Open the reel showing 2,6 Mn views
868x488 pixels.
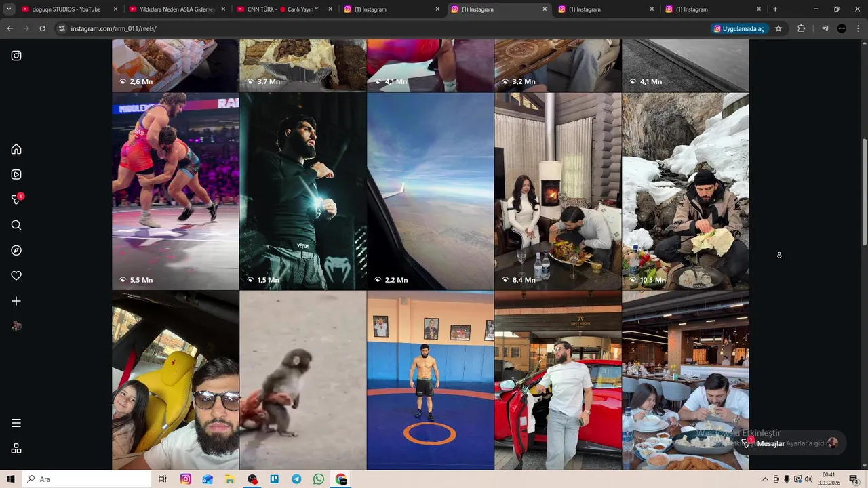pyautogui.click(x=176, y=65)
